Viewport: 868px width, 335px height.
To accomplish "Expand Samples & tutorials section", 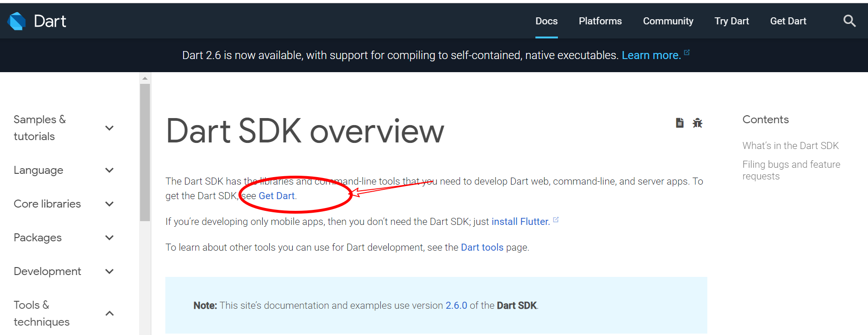I will point(110,128).
